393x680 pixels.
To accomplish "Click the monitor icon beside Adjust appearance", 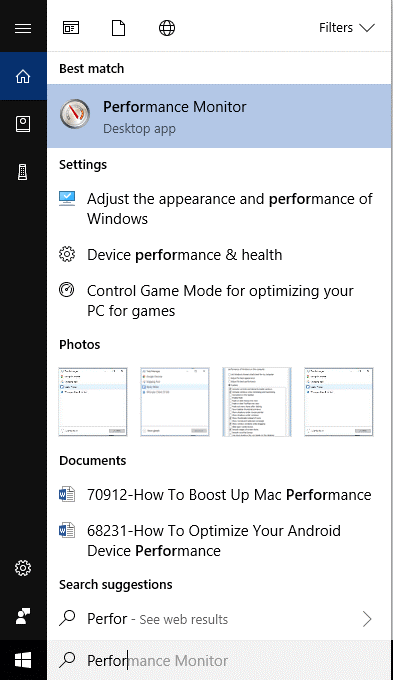I will tap(67, 199).
